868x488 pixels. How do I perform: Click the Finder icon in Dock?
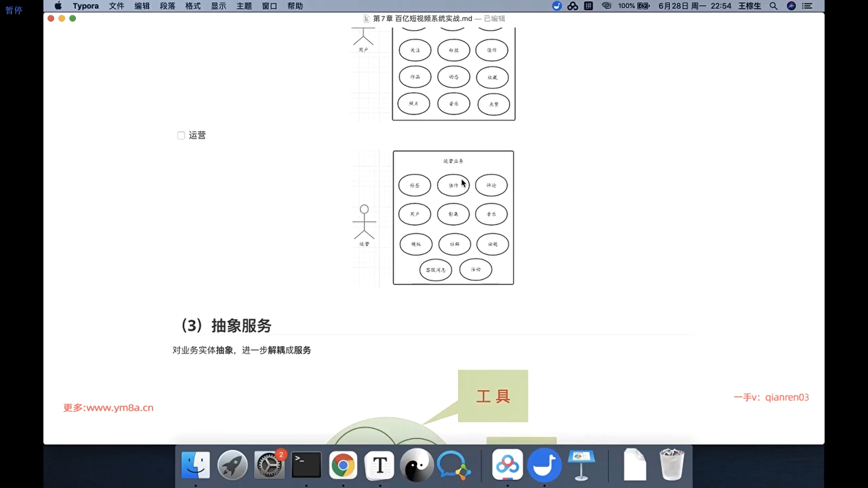click(x=196, y=465)
